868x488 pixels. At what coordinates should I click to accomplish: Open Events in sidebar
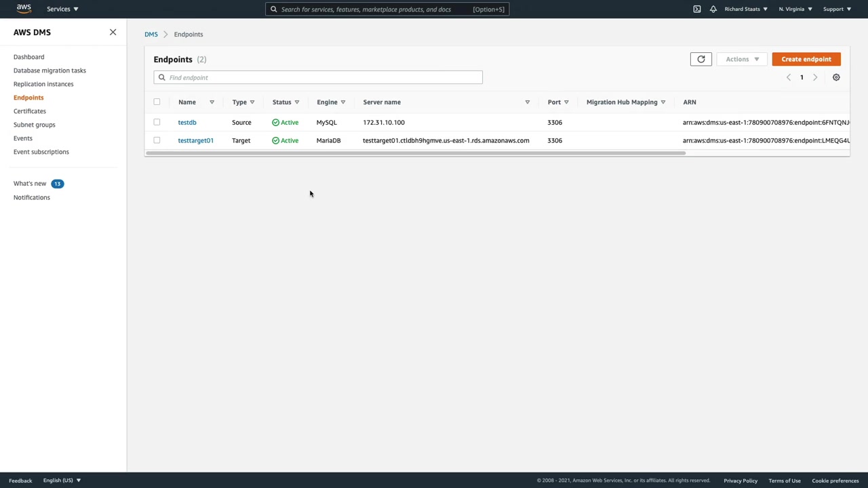click(23, 138)
